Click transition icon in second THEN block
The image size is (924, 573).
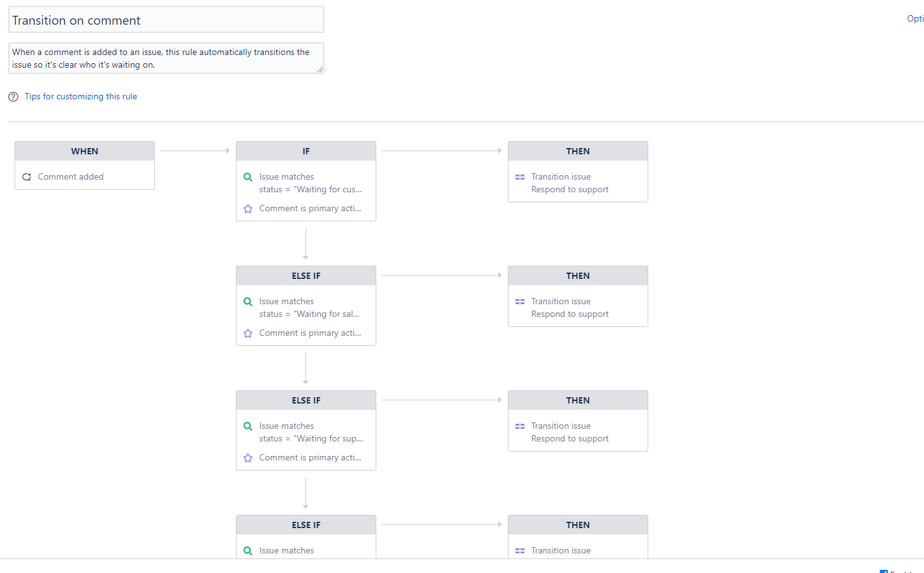[520, 302]
